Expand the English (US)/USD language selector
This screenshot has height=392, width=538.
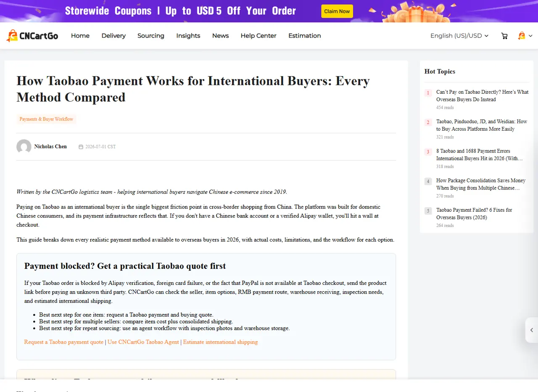(x=459, y=36)
